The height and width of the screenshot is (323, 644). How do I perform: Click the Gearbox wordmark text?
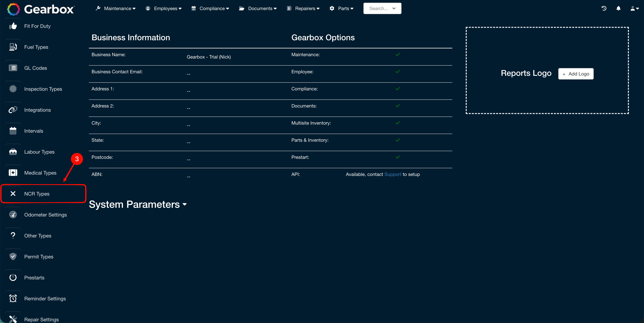[x=49, y=9]
